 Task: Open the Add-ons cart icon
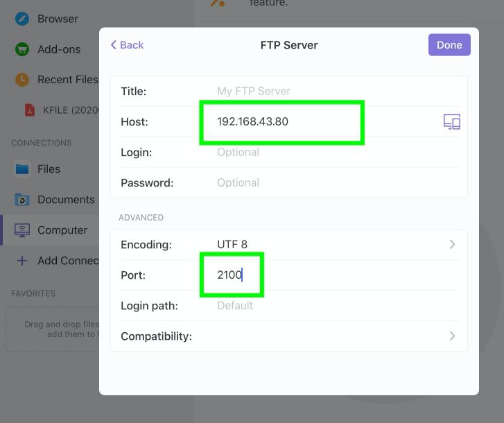(x=22, y=49)
